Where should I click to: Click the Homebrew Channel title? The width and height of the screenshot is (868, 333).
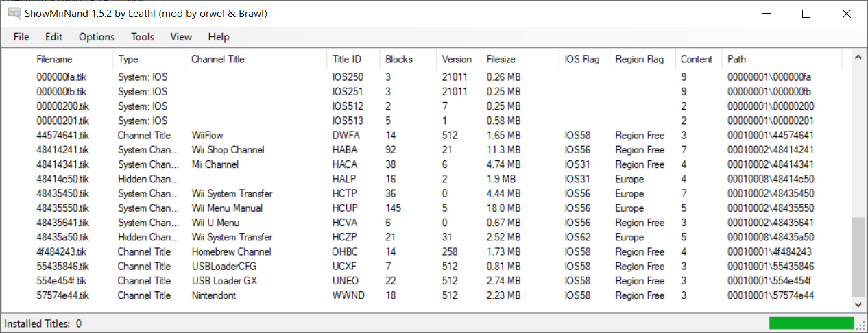pyautogui.click(x=231, y=252)
